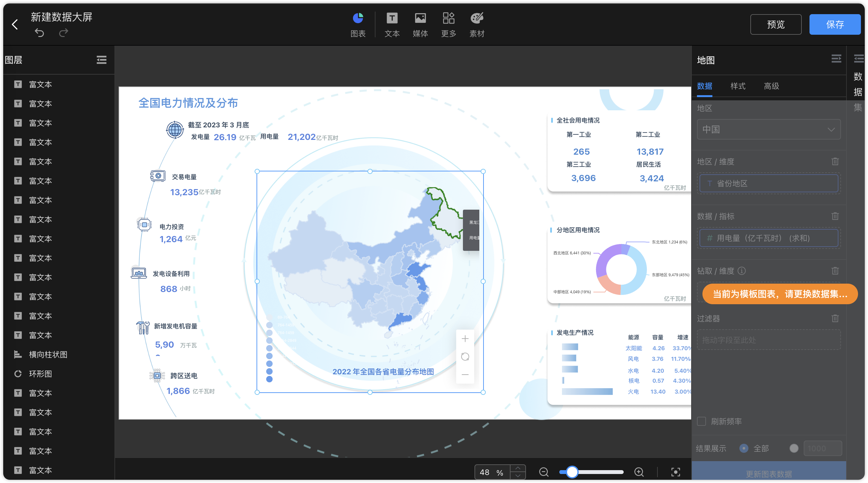Toggle the 数据集 side panel icon

pos(859,59)
